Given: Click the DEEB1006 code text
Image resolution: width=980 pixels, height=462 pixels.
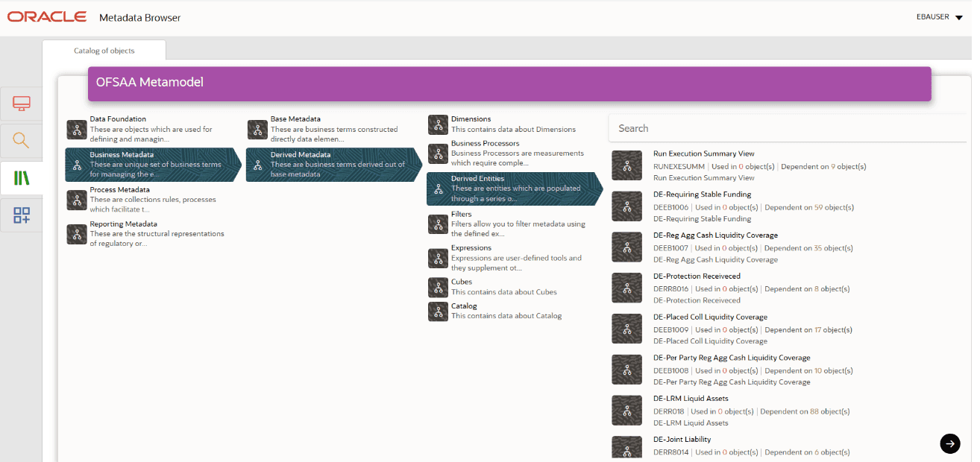Looking at the screenshot, I should click(x=670, y=207).
